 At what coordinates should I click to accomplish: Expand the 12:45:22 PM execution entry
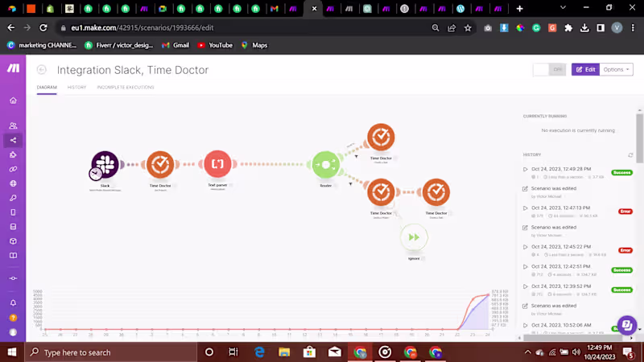click(526, 247)
